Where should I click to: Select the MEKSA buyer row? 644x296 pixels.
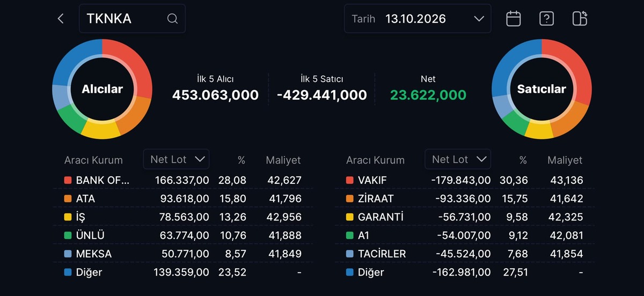click(182, 254)
